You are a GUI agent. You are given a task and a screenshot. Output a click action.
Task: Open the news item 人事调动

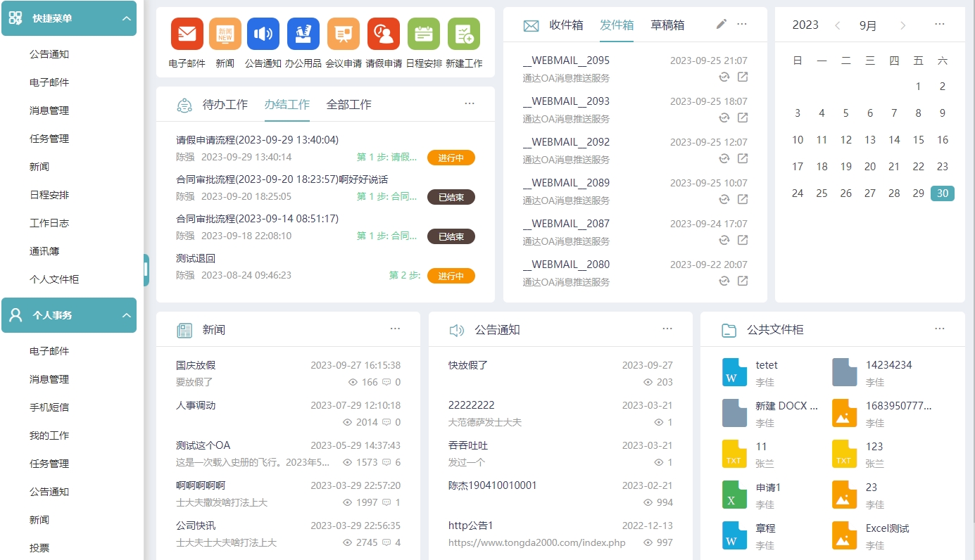point(196,405)
